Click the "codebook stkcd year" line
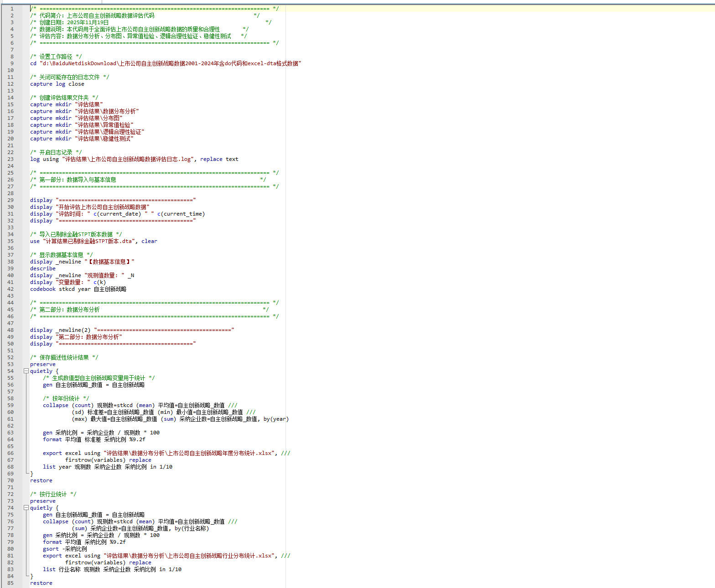The height and width of the screenshot is (588, 715). 78,289
